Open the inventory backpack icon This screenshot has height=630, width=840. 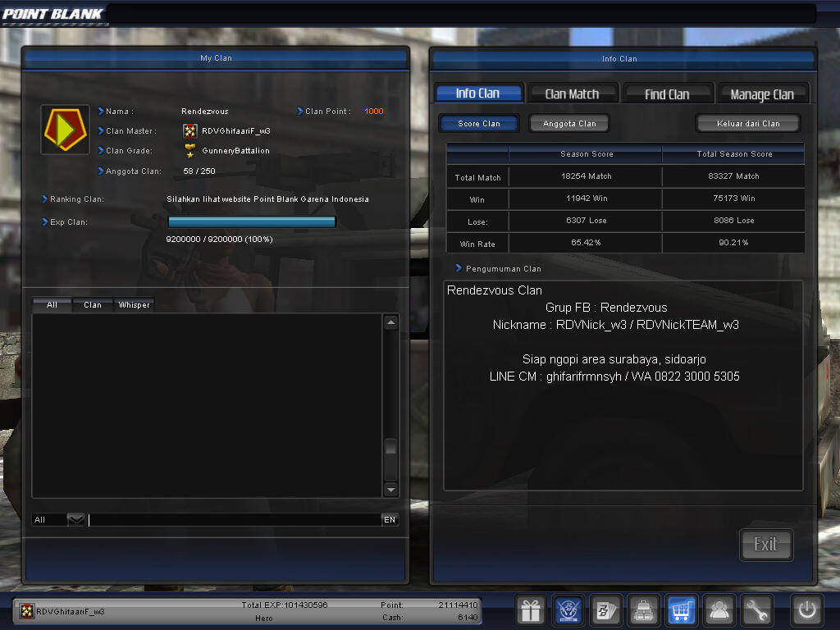click(643, 609)
